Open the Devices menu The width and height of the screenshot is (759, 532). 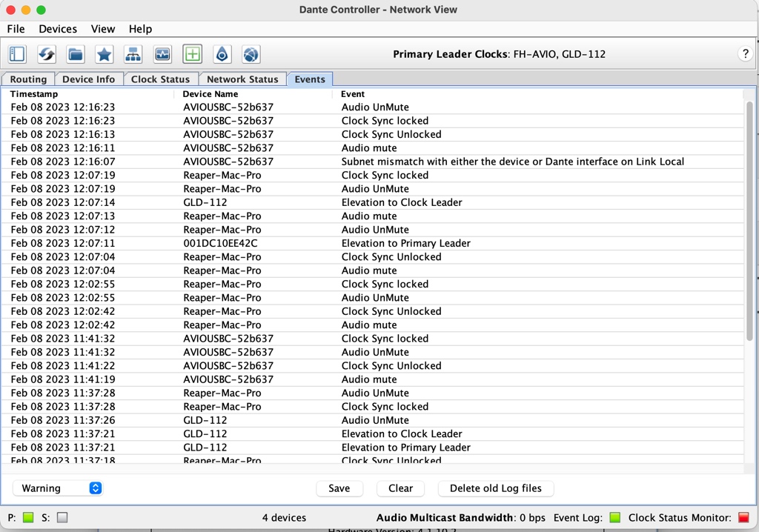58,29
